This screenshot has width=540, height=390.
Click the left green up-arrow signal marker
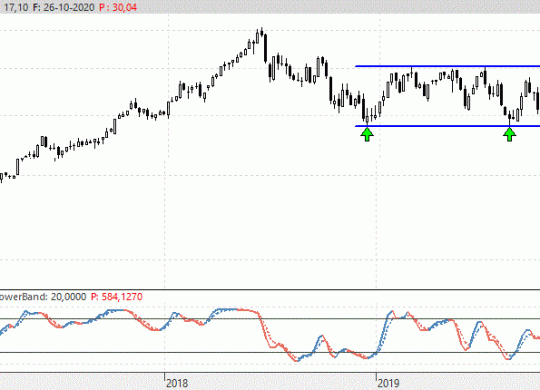coord(367,134)
